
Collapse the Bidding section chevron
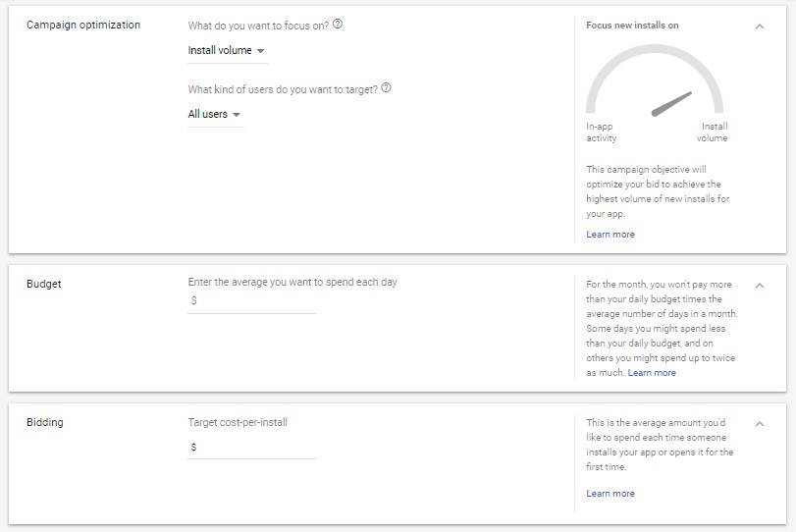[x=760, y=424]
